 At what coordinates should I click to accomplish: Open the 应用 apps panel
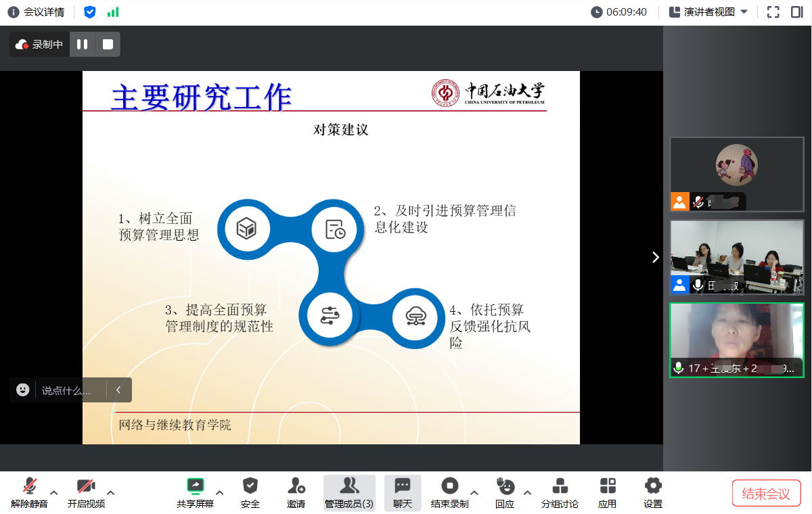(607, 492)
